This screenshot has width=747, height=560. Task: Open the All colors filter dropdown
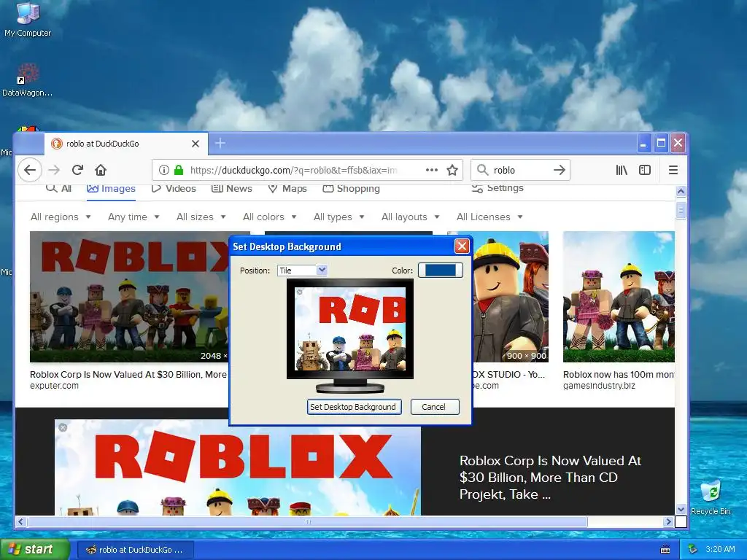(270, 217)
